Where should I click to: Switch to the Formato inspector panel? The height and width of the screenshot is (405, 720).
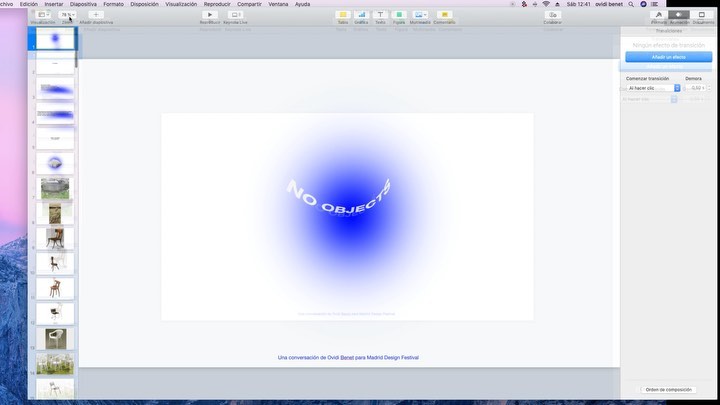pyautogui.click(x=658, y=15)
